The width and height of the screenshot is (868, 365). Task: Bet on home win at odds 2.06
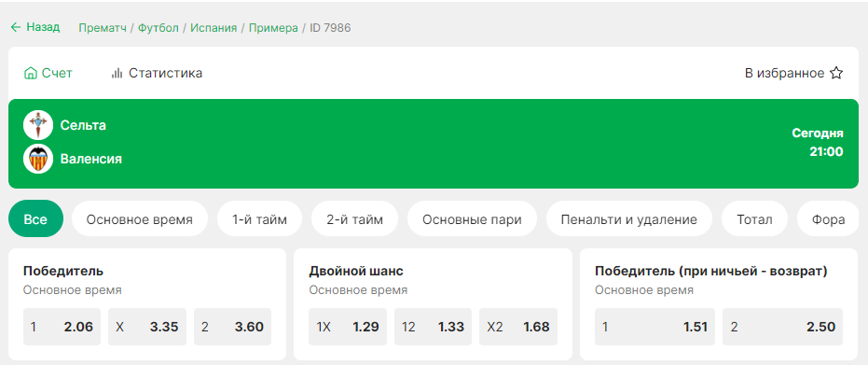click(62, 327)
